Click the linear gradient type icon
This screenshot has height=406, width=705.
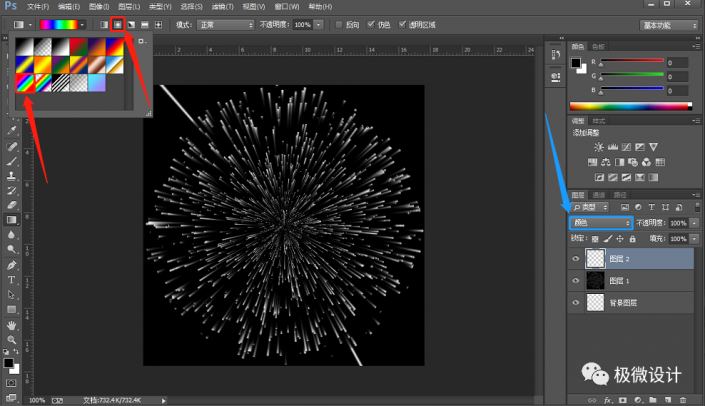(x=104, y=23)
